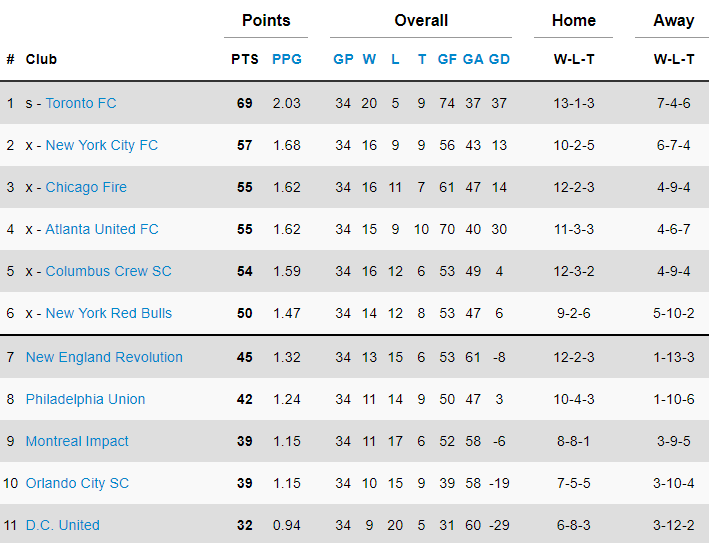Click the Chicago Fire club link
709x543 pixels.
[86, 187]
